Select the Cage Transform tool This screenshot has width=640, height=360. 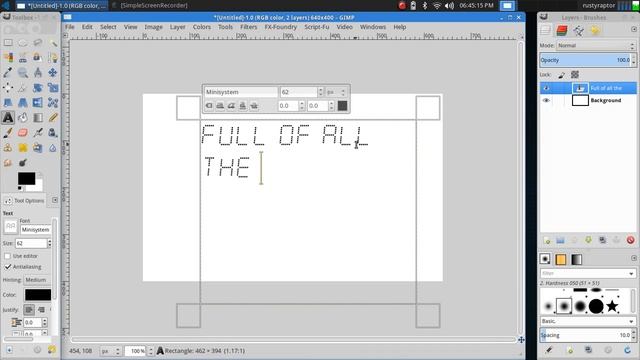(x=53, y=103)
